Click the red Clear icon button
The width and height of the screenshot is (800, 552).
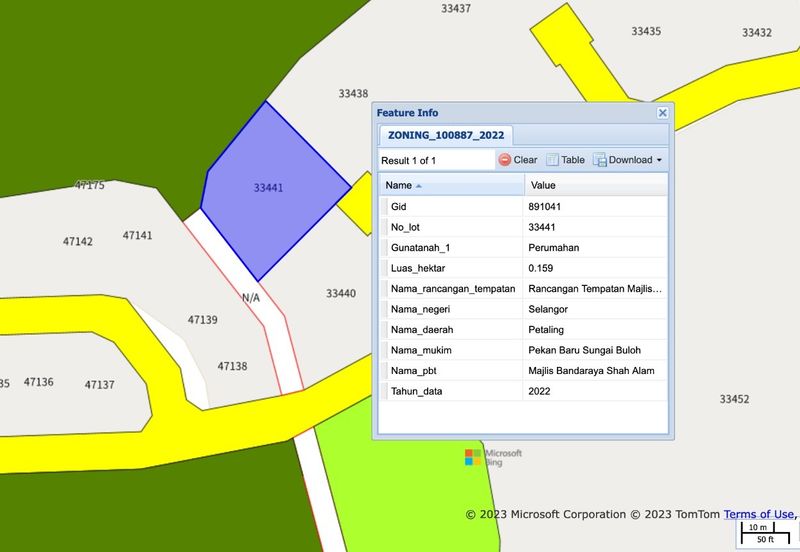coord(505,160)
